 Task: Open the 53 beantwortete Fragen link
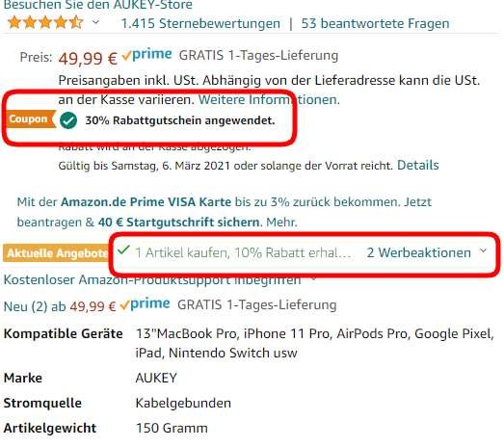(375, 23)
